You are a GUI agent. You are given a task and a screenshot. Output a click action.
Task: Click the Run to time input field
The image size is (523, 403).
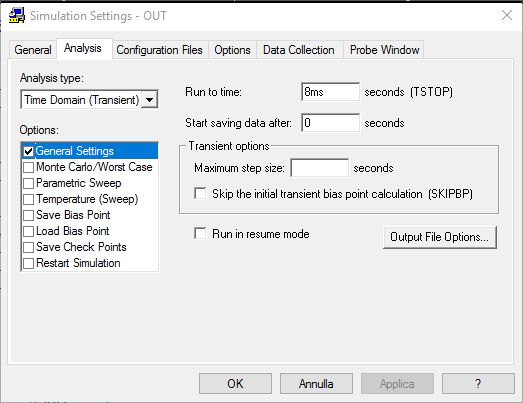[330, 92]
